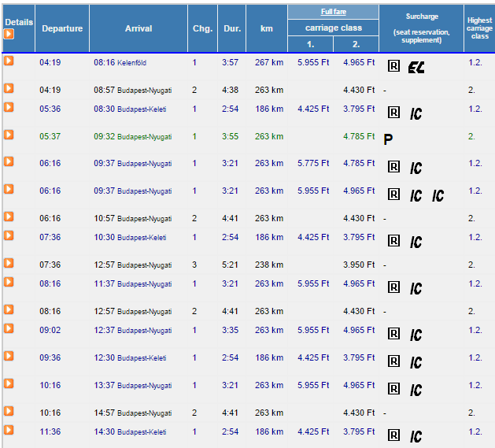Click the 09:02 departure time
The image size is (495, 448).
[50, 330]
